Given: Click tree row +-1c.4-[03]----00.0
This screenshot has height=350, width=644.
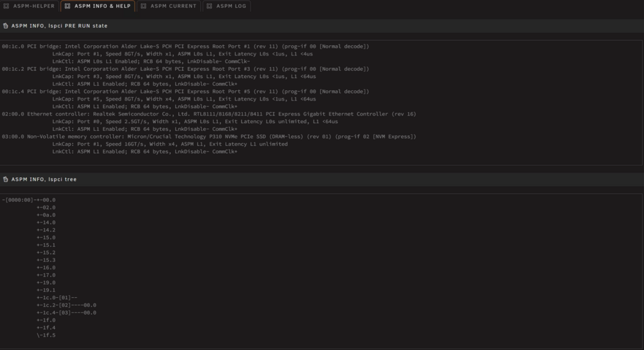Looking at the screenshot, I should (66, 313).
